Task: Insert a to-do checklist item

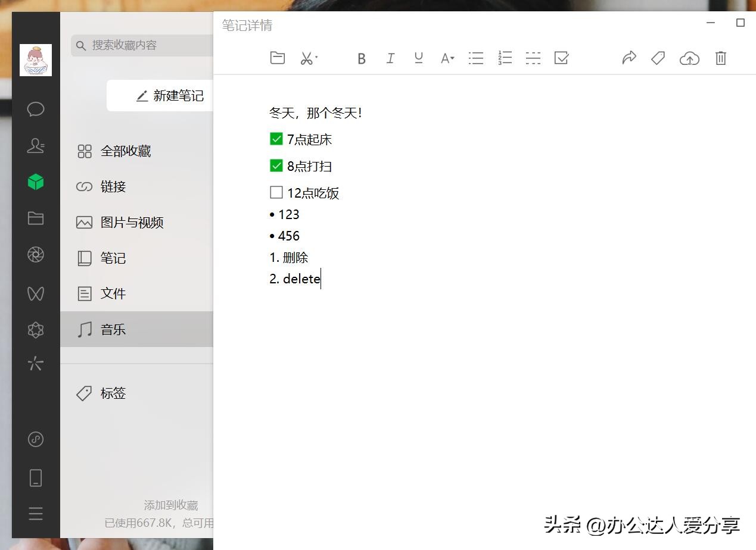Action: (x=561, y=58)
